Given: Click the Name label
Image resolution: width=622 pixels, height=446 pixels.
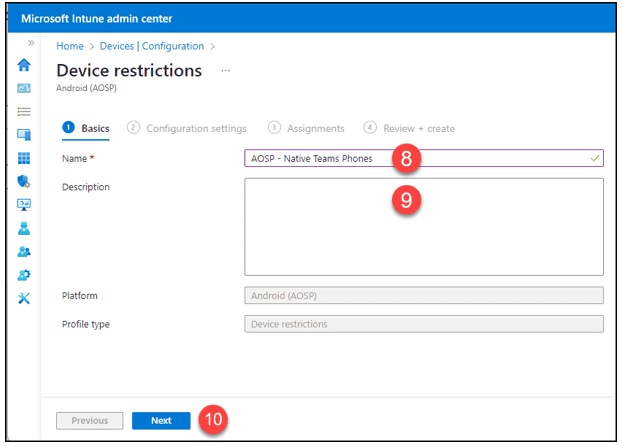Looking at the screenshot, I should [74, 159].
